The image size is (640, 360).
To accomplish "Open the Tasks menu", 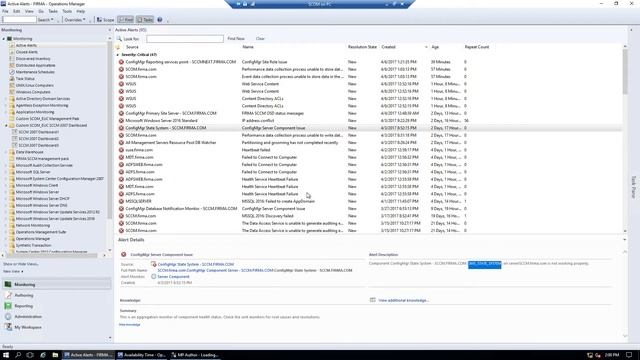I will (53, 11).
